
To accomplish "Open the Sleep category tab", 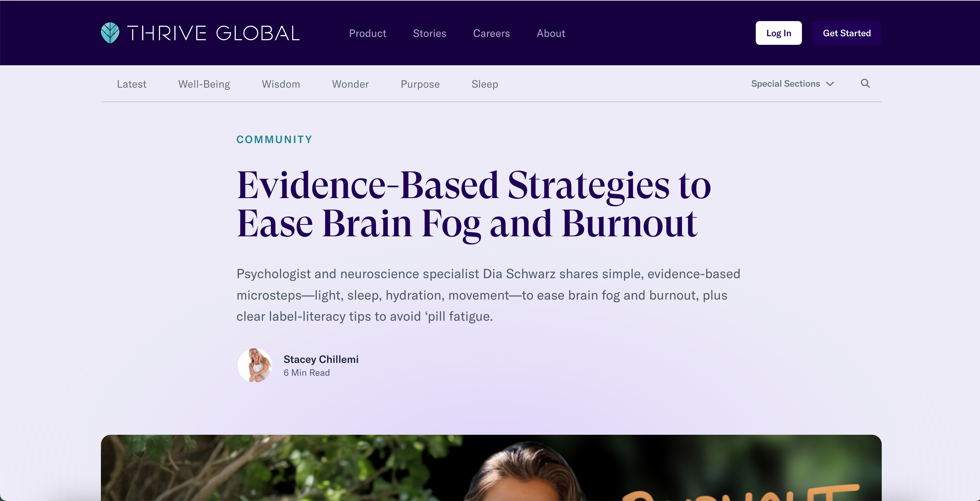I will [484, 84].
